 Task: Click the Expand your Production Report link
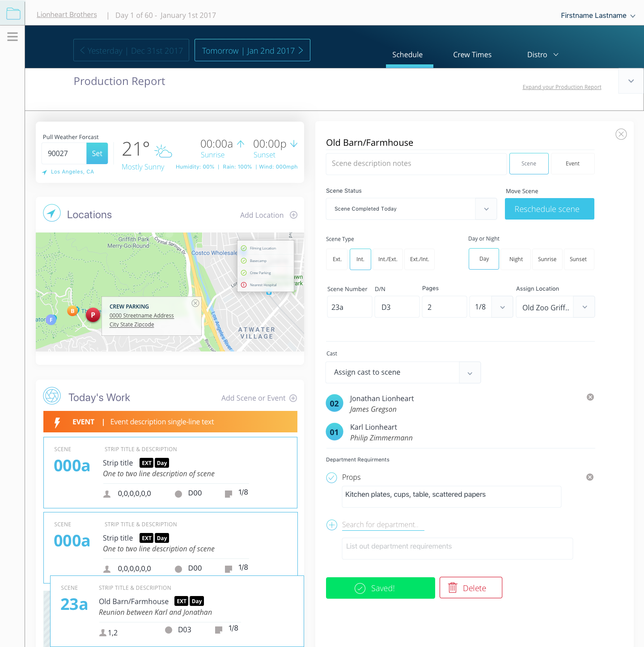562,87
